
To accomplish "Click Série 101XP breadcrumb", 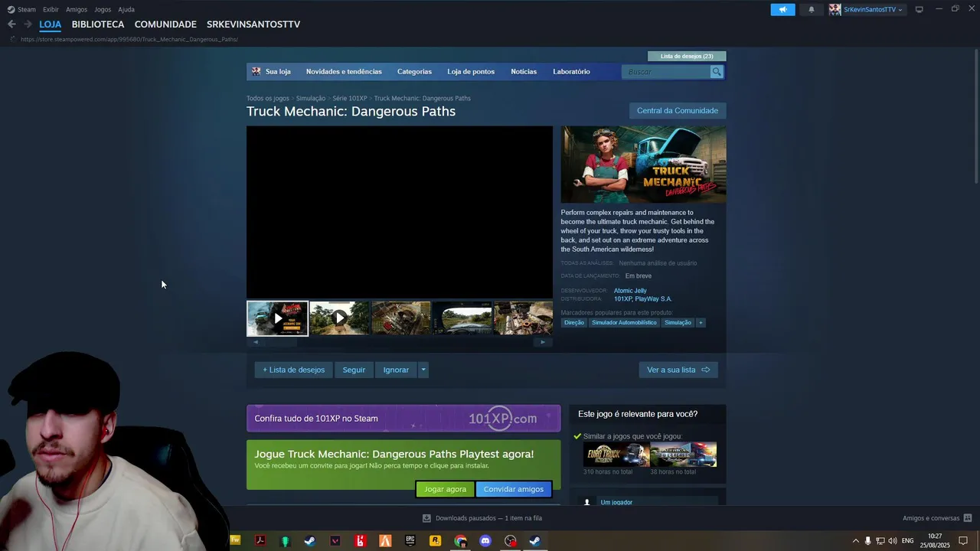I will (350, 99).
